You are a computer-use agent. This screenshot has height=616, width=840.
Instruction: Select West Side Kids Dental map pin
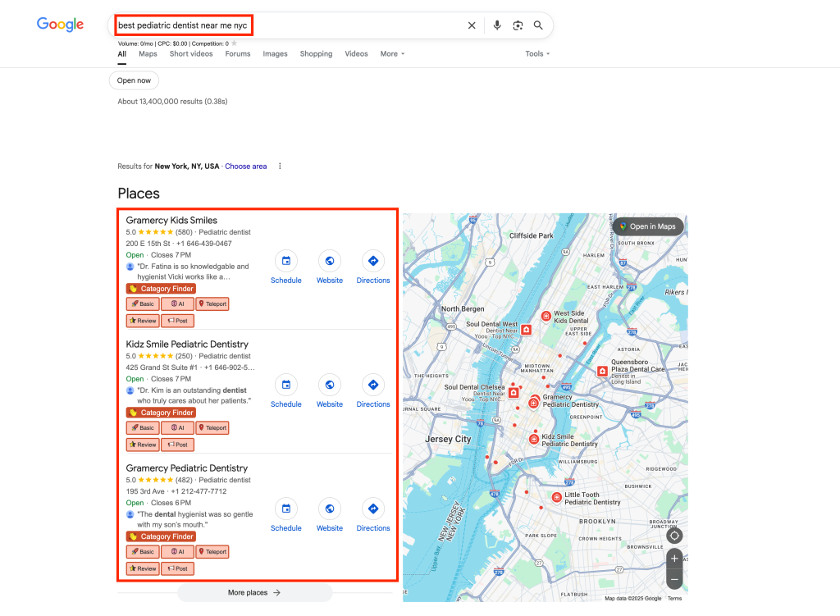(x=546, y=316)
